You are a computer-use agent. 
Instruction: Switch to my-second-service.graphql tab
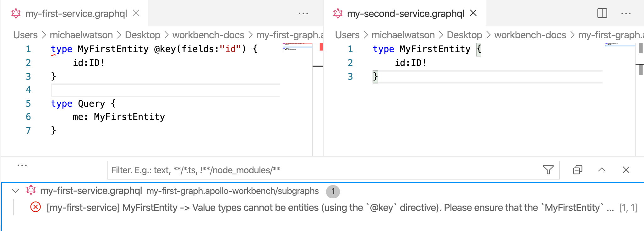coord(405,13)
